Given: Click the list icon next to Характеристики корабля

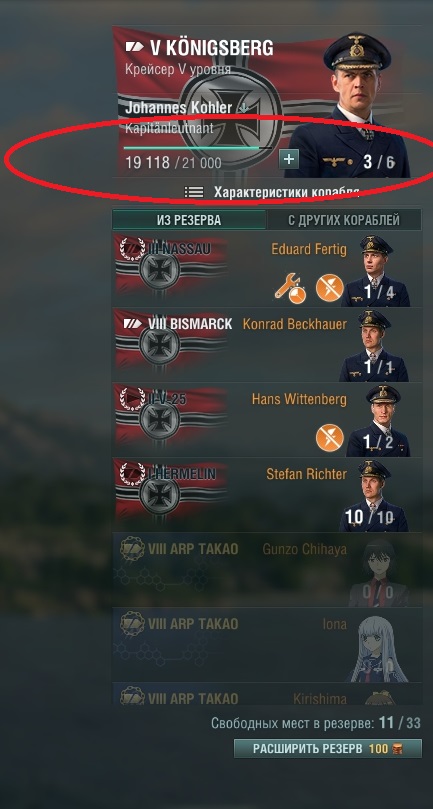Looking at the screenshot, I should tap(194, 192).
